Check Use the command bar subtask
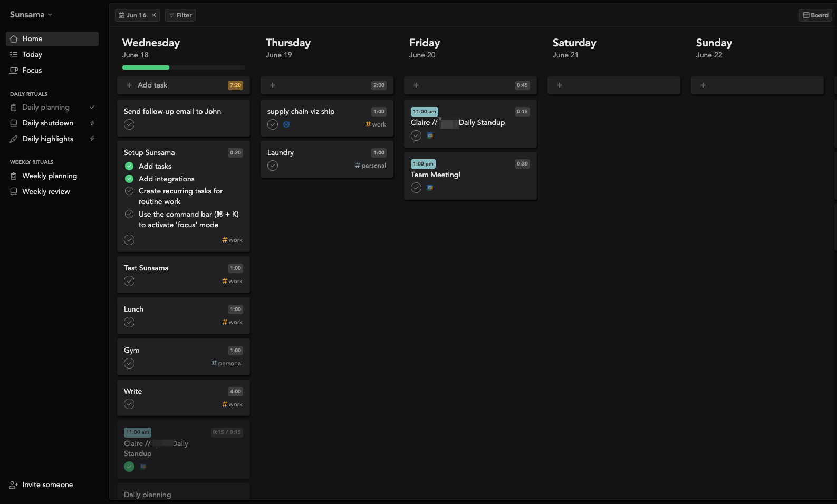The width and height of the screenshot is (837, 504). click(129, 214)
